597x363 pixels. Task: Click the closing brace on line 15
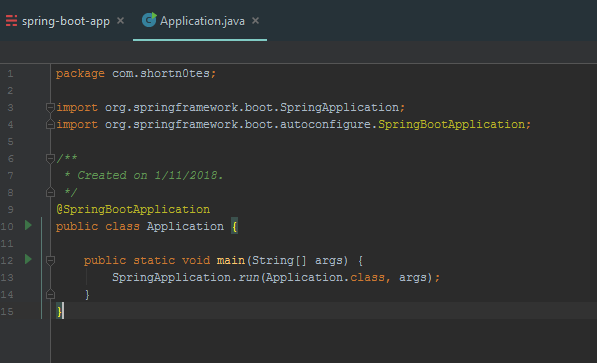(x=59, y=312)
